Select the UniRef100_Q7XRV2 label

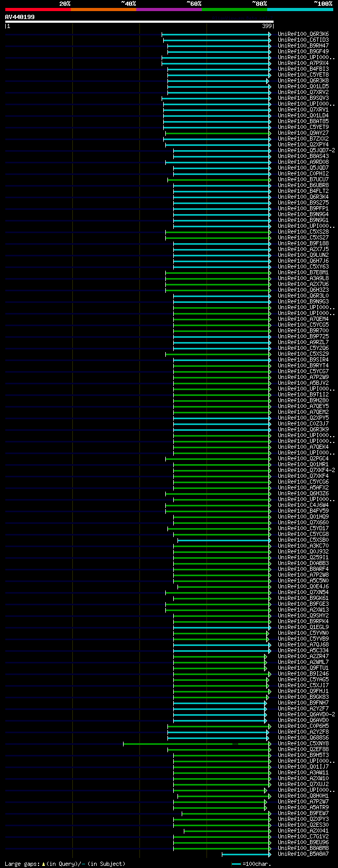point(303,92)
